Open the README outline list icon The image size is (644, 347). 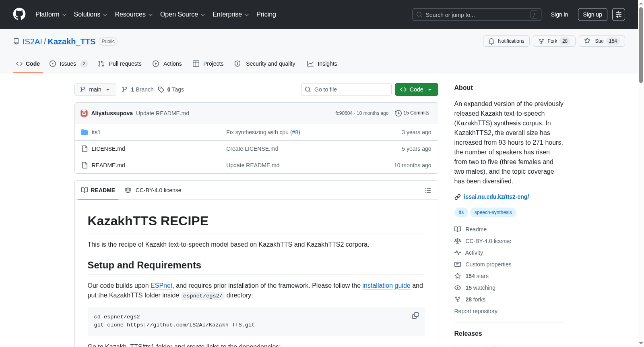point(428,190)
